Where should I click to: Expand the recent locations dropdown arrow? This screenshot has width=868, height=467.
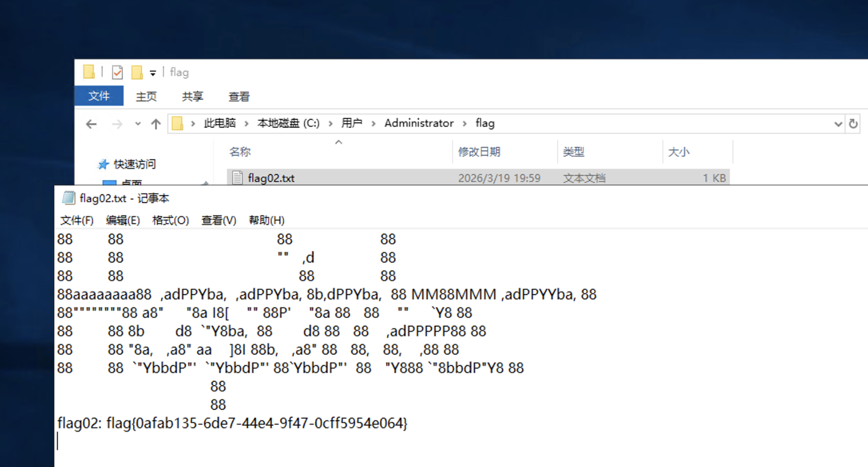pos(137,124)
